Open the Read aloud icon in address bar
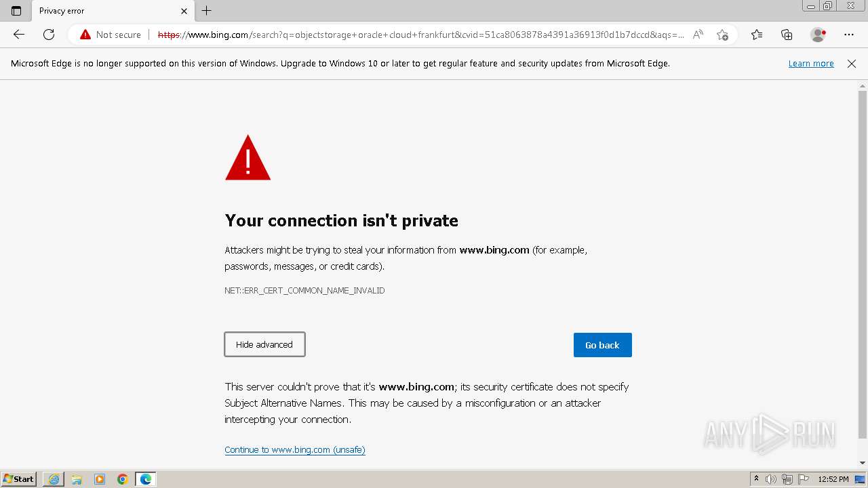868x488 pixels. click(698, 35)
